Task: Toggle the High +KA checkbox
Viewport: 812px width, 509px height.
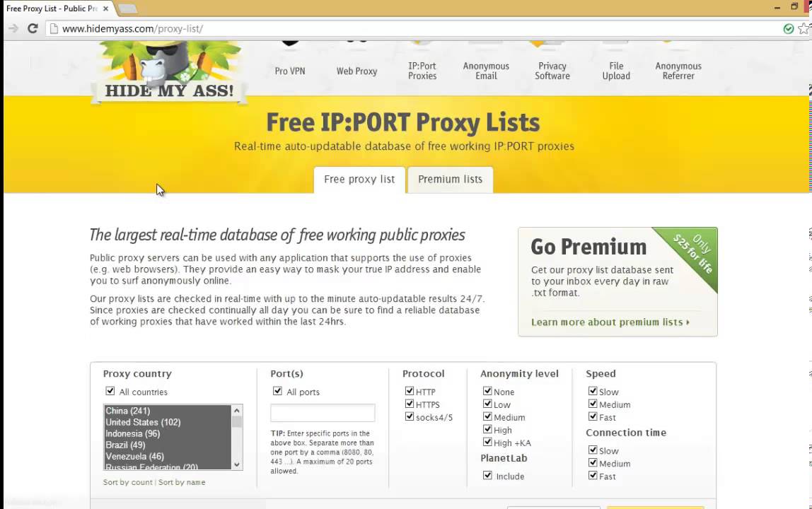Action: click(487, 442)
